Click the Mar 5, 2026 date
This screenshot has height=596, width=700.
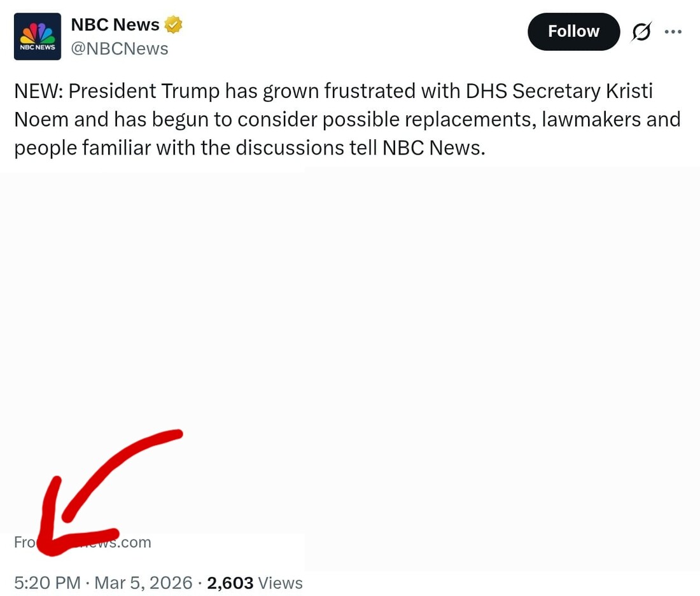[x=143, y=583]
